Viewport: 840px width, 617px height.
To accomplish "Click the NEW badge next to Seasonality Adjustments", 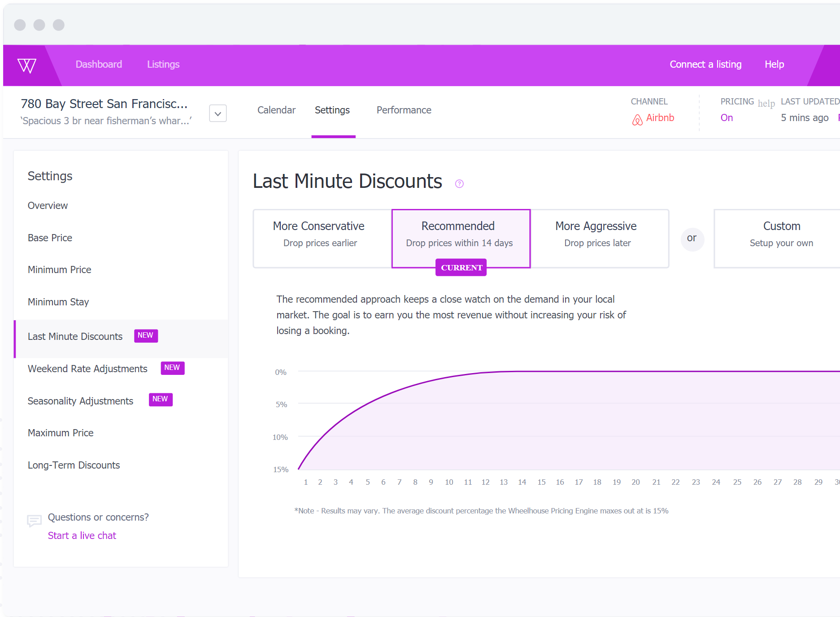I will [161, 399].
